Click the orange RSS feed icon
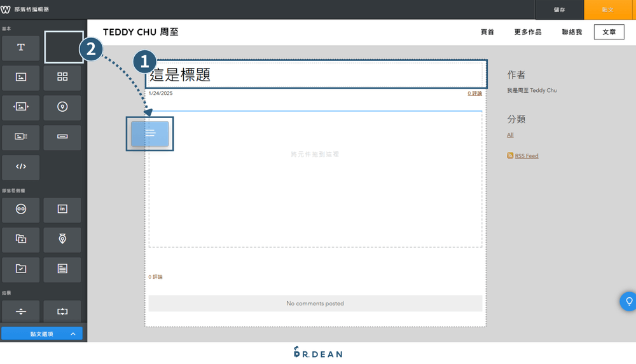Screen dimensions: 636x364 tap(510, 156)
